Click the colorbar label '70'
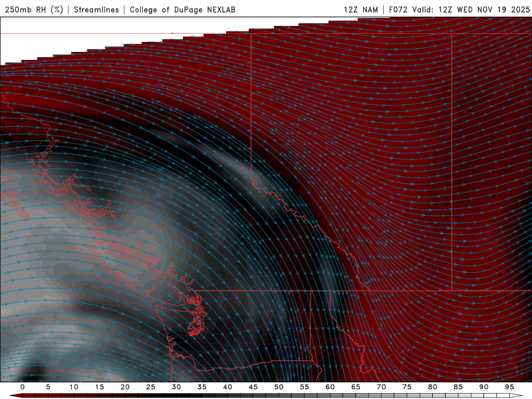Screen dimensions: 532x399 point(381,387)
